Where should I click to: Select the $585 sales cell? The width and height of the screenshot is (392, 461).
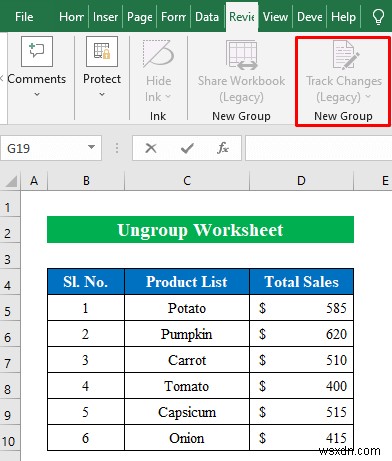tap(301, 308)
